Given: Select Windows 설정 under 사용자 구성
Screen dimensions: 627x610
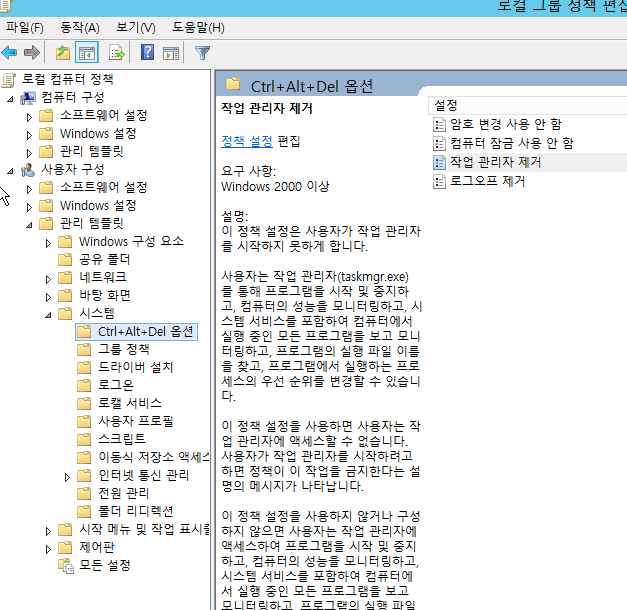Looking at the screenshot, I should click(98, 206).
